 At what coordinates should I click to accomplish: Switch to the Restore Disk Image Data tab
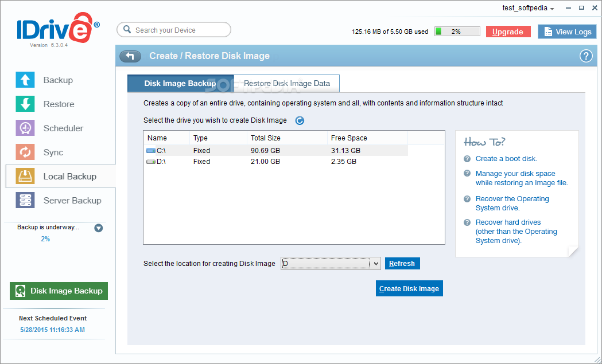pos(286,83)
